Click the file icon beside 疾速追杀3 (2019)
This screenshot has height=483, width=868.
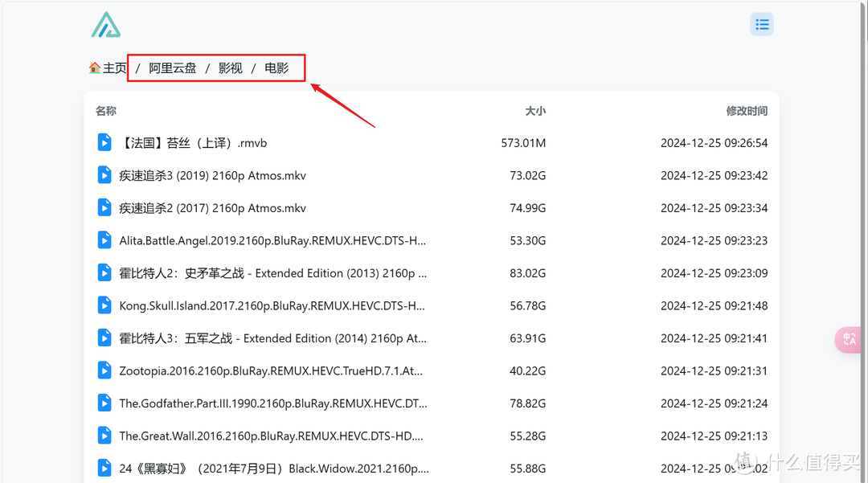[104, 174]
